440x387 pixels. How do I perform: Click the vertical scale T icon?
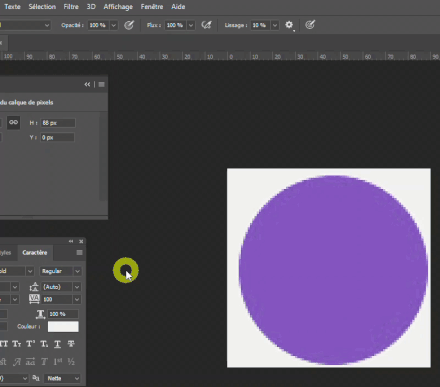[x=40, y=314]
